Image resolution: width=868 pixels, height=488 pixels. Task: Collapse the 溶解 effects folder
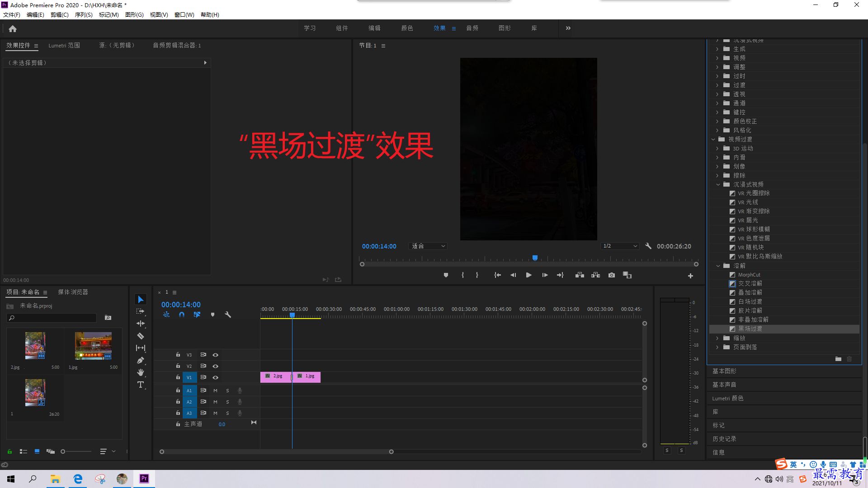point(718,266)
